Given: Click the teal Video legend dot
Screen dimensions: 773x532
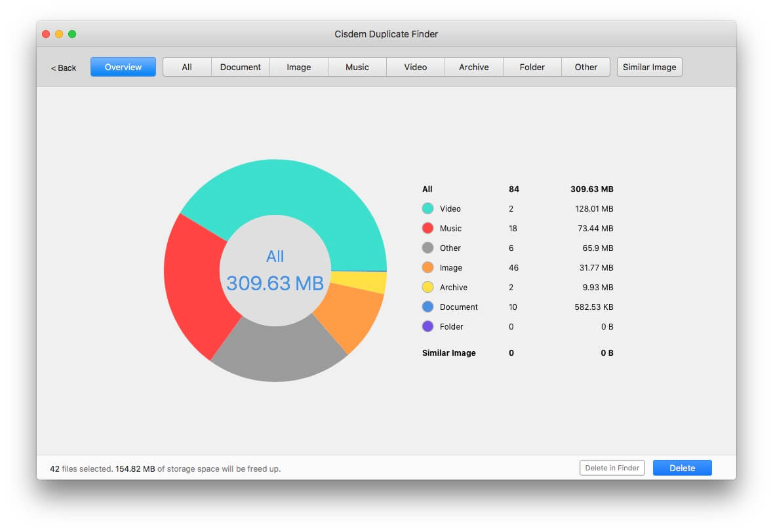Looking at the screenshot, I should (x=428, y=208).
